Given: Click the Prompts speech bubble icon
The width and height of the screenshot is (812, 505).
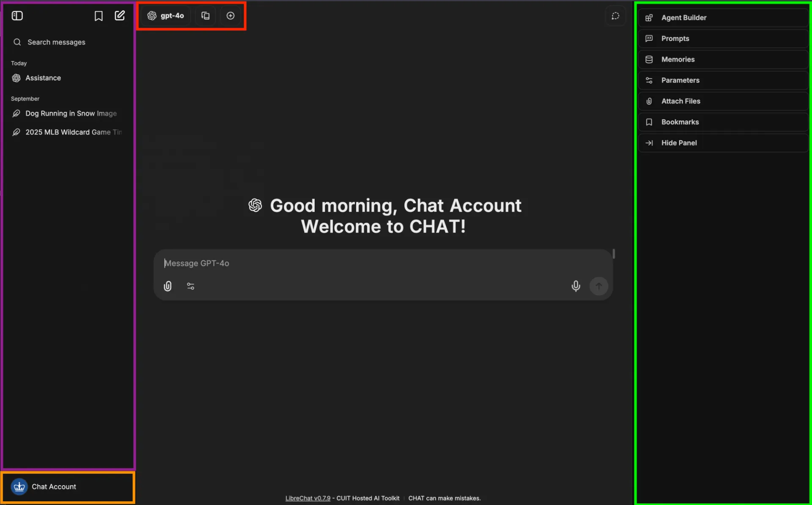Looking at the screenshot, I should point(649,38).
